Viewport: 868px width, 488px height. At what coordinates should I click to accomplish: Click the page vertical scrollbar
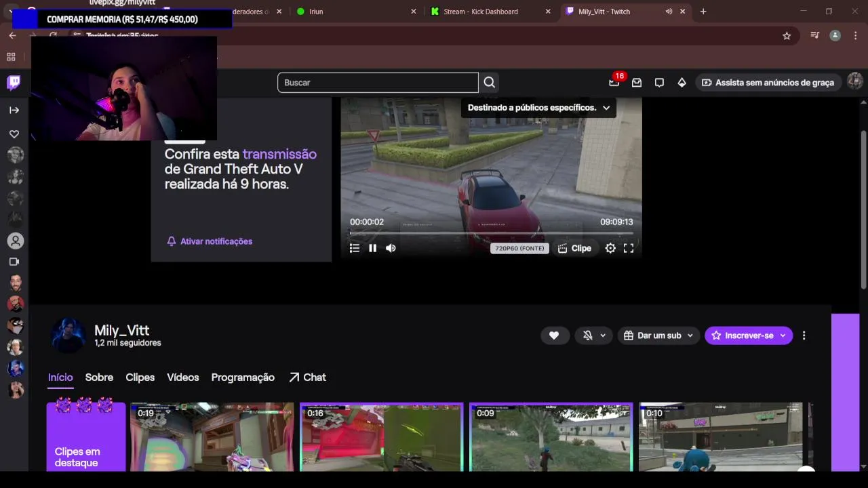863,210
